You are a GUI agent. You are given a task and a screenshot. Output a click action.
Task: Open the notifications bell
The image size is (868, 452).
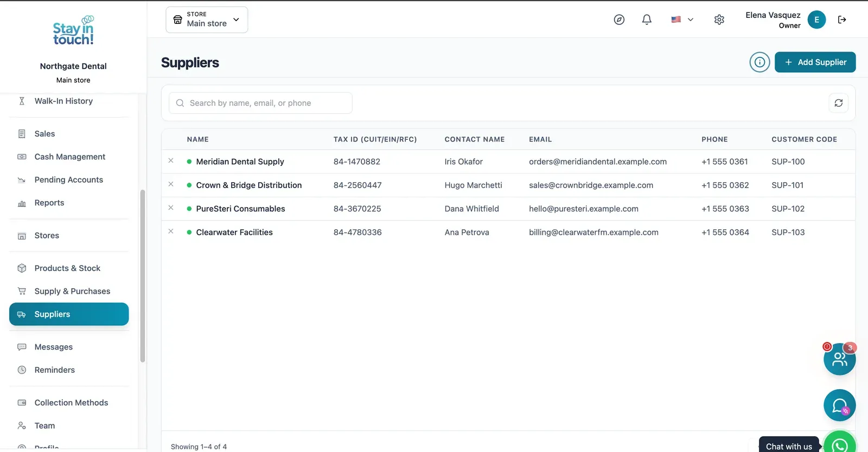click(x=647, y=20)
